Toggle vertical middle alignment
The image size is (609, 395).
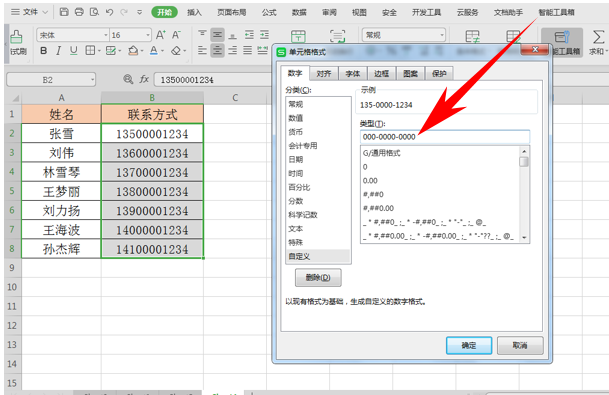tap(218, 35)
